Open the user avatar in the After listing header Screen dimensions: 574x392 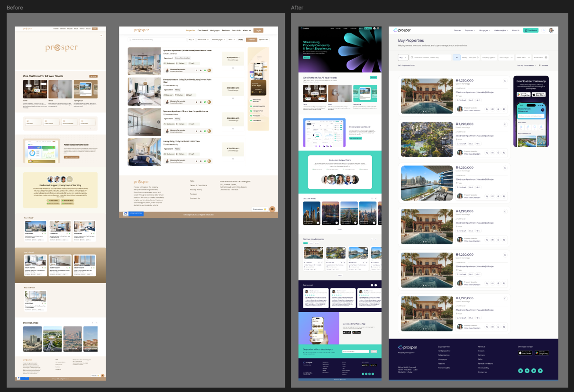[551, 30]
